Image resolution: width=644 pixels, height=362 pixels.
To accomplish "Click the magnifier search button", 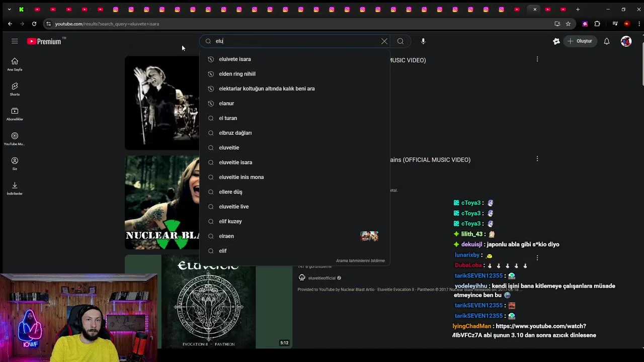I will click(x=400, y=41).
